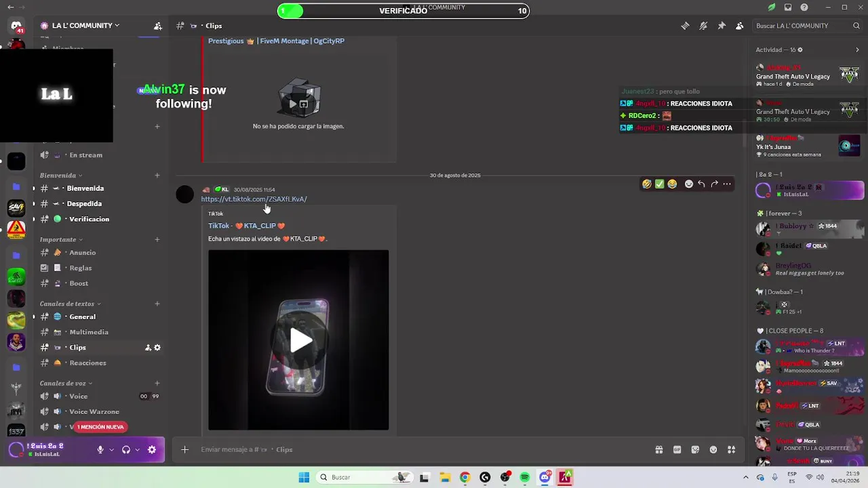
Task: Open the apps launcher icon in message bar
Action: pyautogui.click(x=732, y=449)
